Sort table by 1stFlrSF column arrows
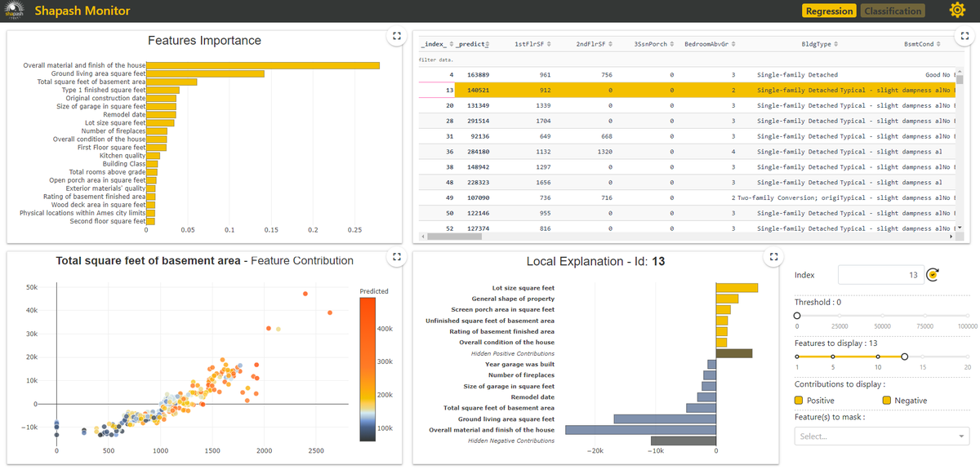The width and height of the screenshot is (980, 474). click(x=549, y=43)
